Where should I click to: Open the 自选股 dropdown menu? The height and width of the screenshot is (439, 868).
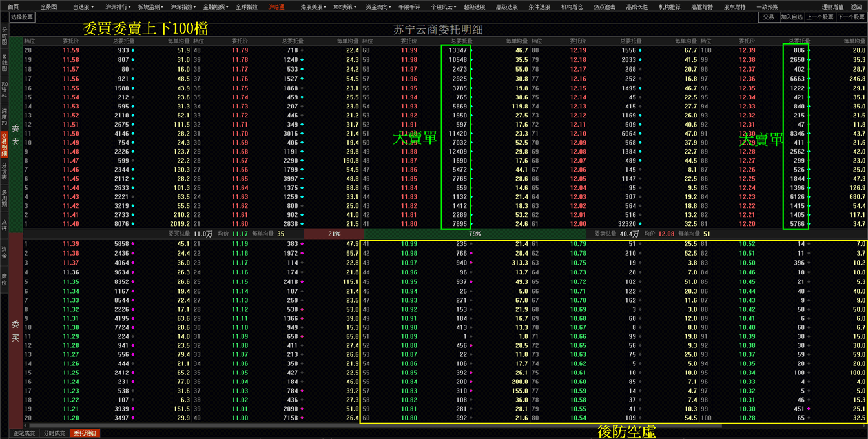tap(83, 6)
